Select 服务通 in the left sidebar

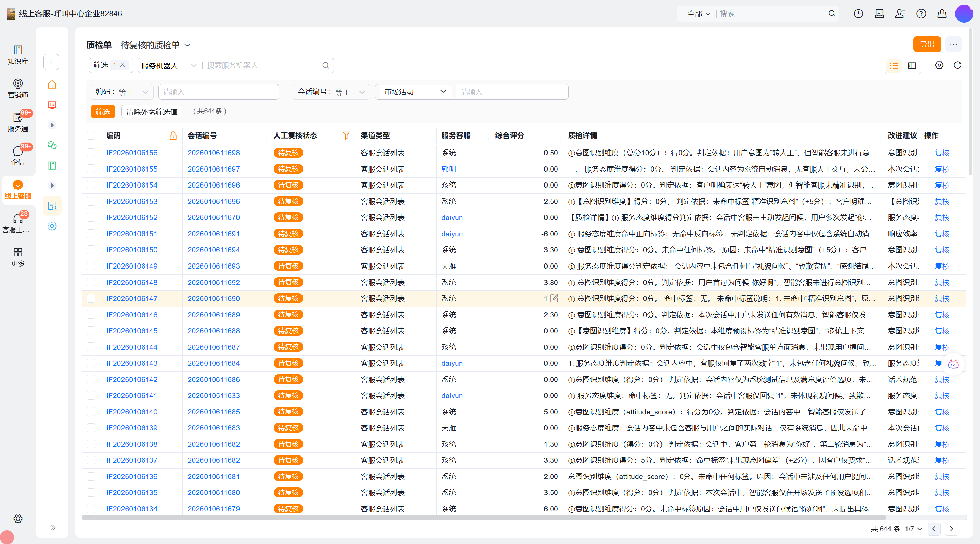coord(17,122)
